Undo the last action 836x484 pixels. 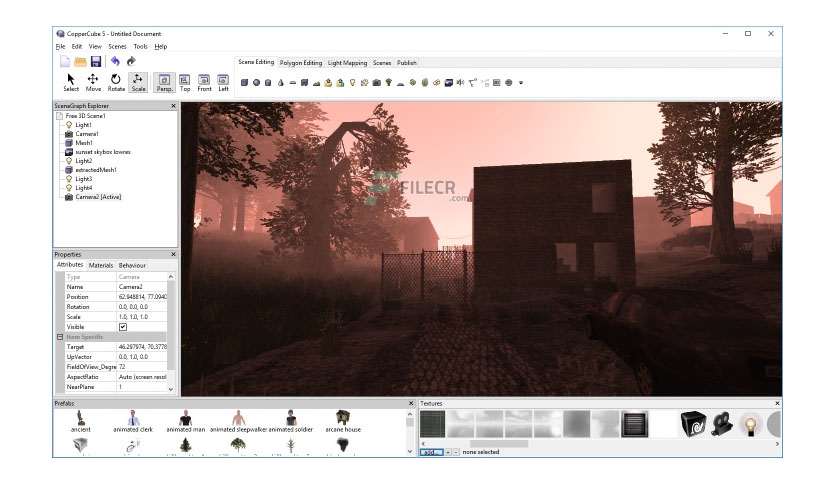[x=115, y=61]
